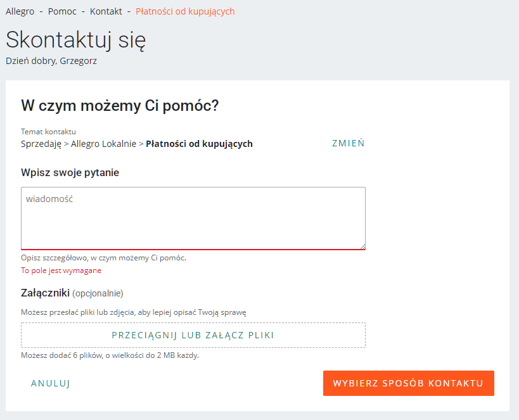
Task: Click the orange Płatności od kupujących breadcrumb
Action: pos(185,11)
